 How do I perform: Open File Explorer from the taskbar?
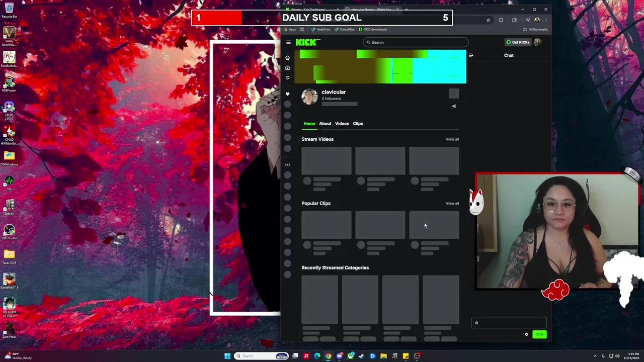pyautogui.click(x=383, y=356)
